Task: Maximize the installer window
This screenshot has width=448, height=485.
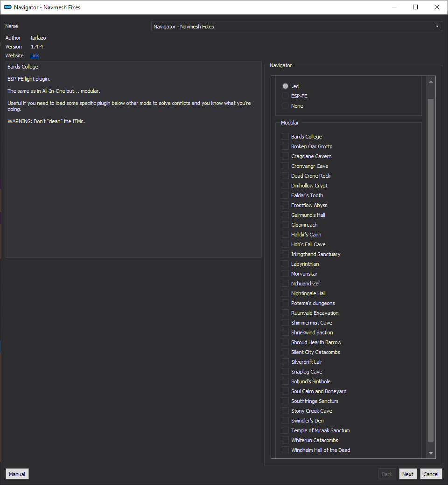Action: (x=415, y=7)
